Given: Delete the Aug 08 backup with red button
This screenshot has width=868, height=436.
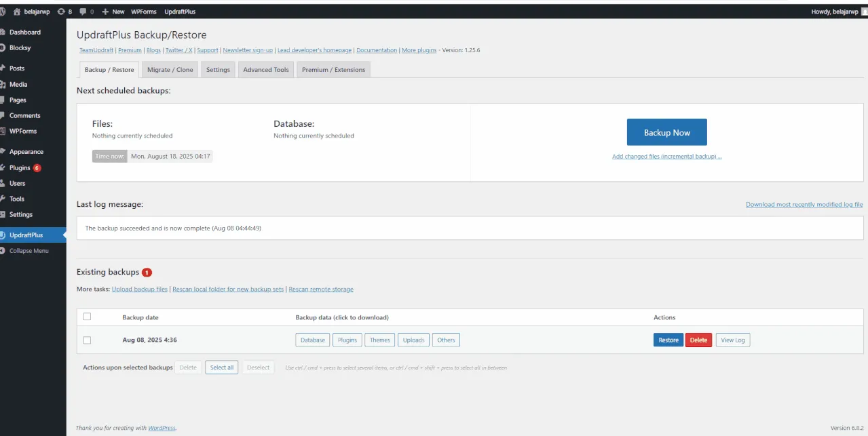Looking at the screenshot, I should pos(698,340).
